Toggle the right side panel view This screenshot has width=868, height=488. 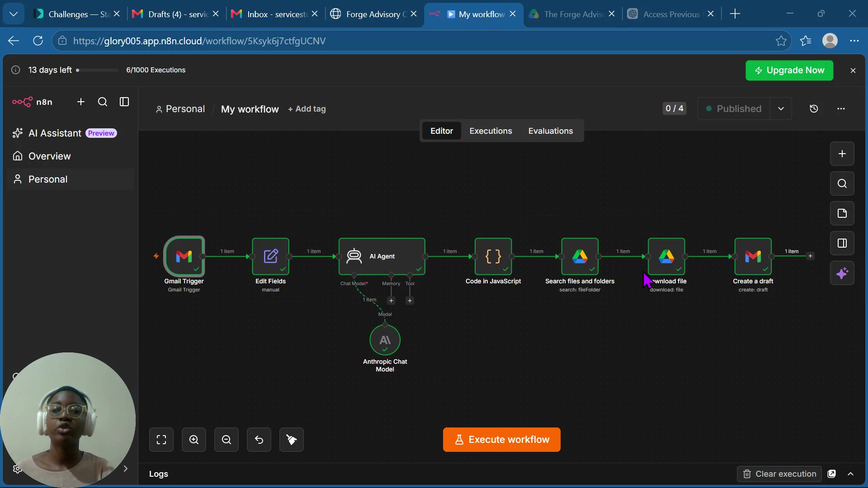842,243
